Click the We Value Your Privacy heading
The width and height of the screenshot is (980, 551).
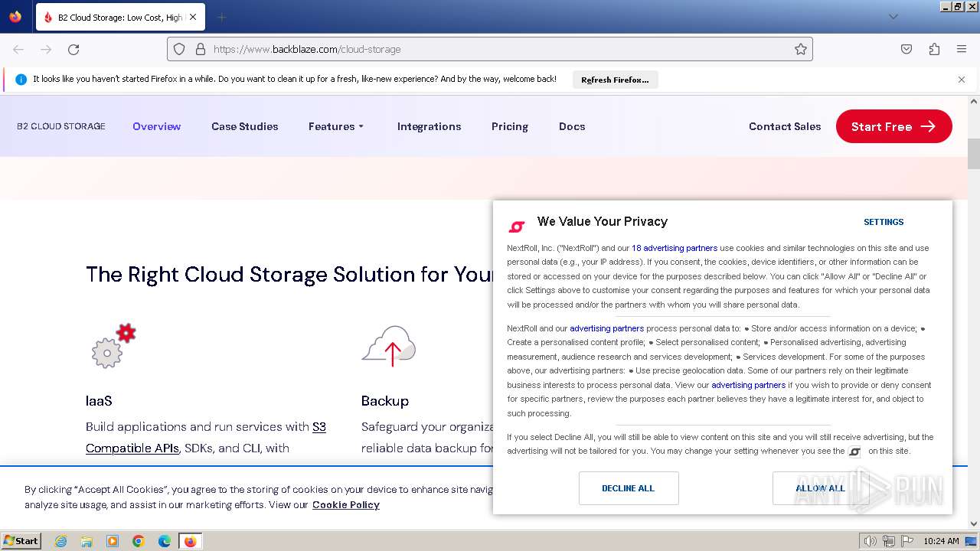point(603,221)
